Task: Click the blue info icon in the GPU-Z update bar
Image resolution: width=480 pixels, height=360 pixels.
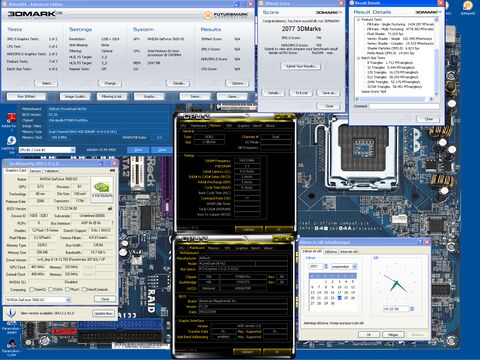Action: tap(11, 313)
